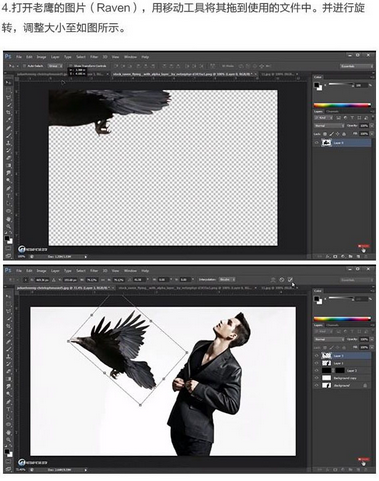Viewport: 379px width, 481px height.
Task: Open Edit menu in upper Photoshop window
Action: [29, 57]
